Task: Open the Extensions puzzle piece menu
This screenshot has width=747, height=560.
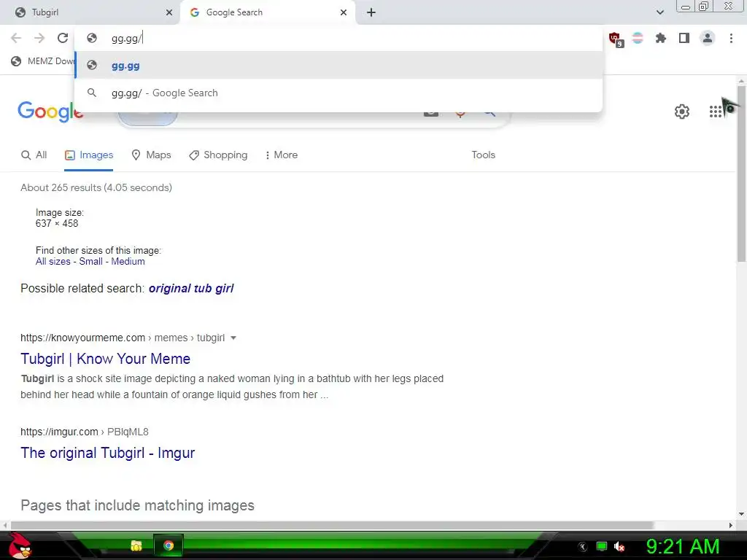Action: pyautogui.click(x=661, y=38)
